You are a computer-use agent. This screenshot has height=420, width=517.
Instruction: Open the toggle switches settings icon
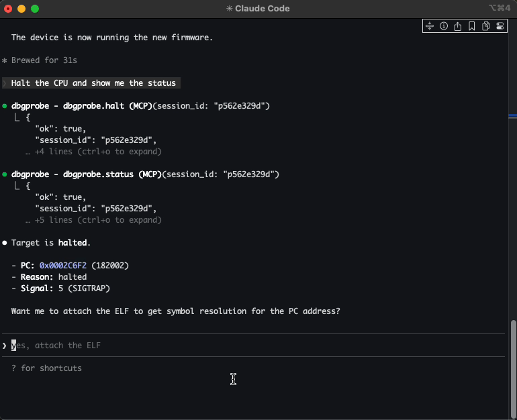coord(500,26)
